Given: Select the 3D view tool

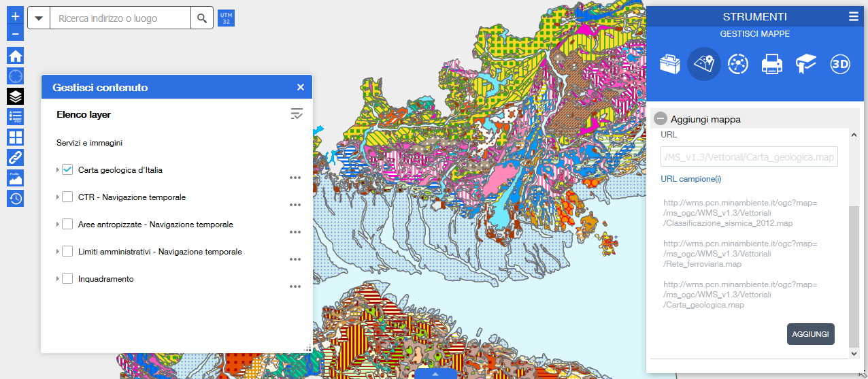Looking at the screenshot, I should [x=840, y=65].
